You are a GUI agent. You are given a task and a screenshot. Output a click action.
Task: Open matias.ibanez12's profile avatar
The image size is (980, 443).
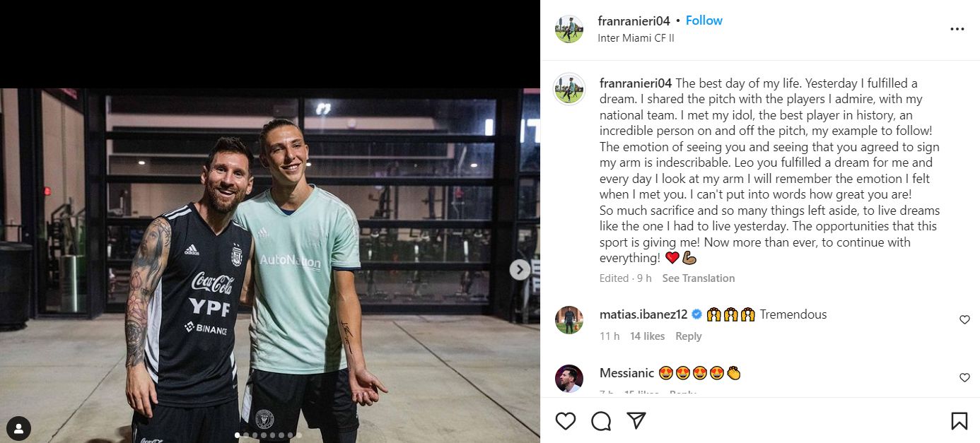tap(569, 320)
